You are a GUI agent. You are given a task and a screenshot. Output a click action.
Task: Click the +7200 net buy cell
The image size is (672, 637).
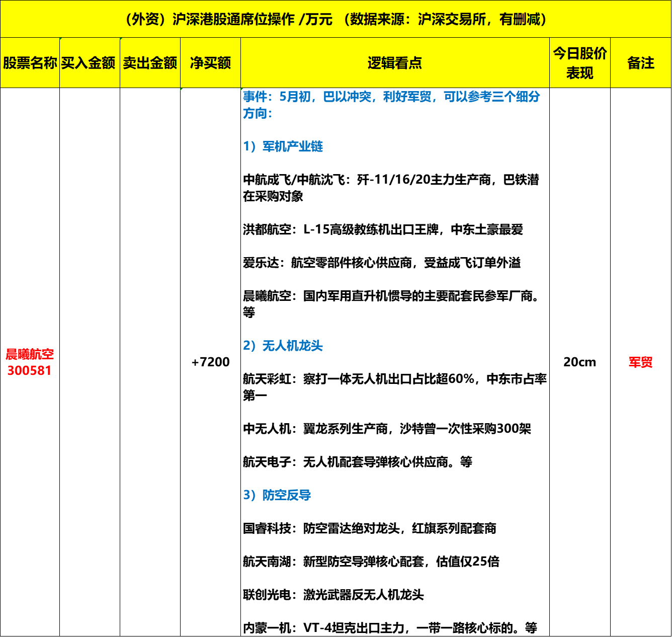point(210,362)
